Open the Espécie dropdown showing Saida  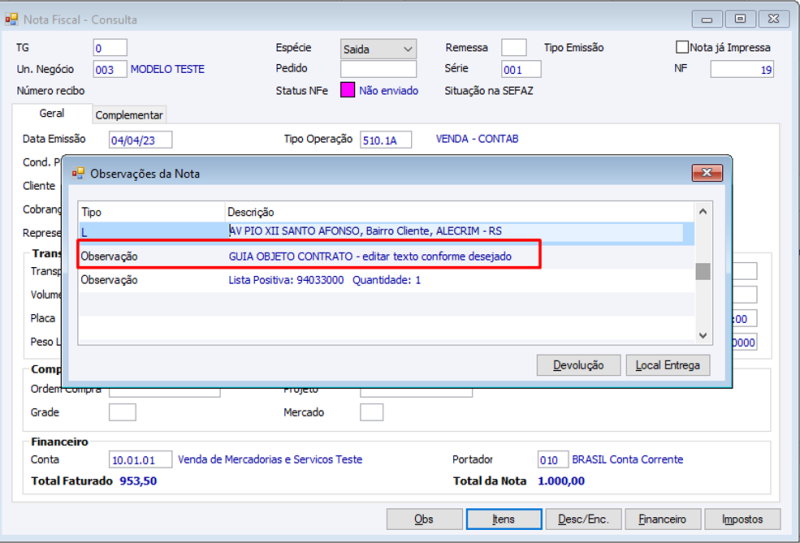(x=378, y=49)
